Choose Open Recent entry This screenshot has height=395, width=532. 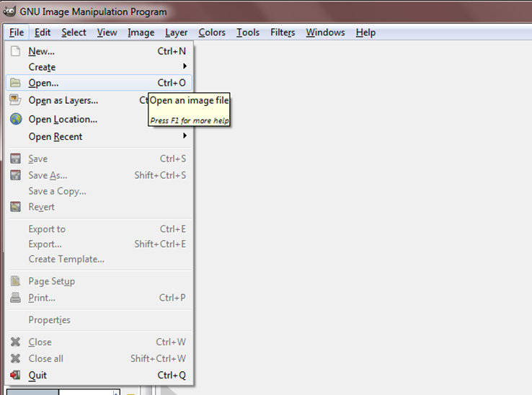coord(99,136)
